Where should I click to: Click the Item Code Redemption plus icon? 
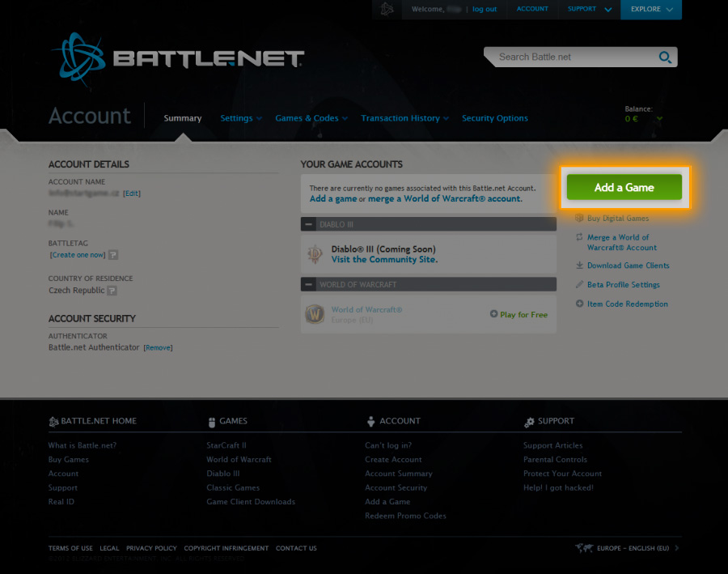(579, 304)
